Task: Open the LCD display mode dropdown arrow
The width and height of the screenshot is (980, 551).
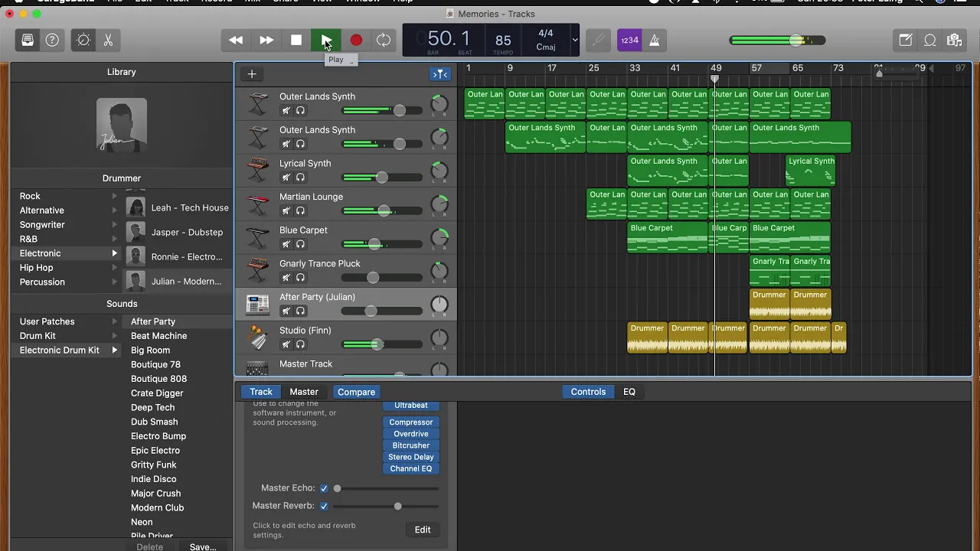Action: click(574, 41)
